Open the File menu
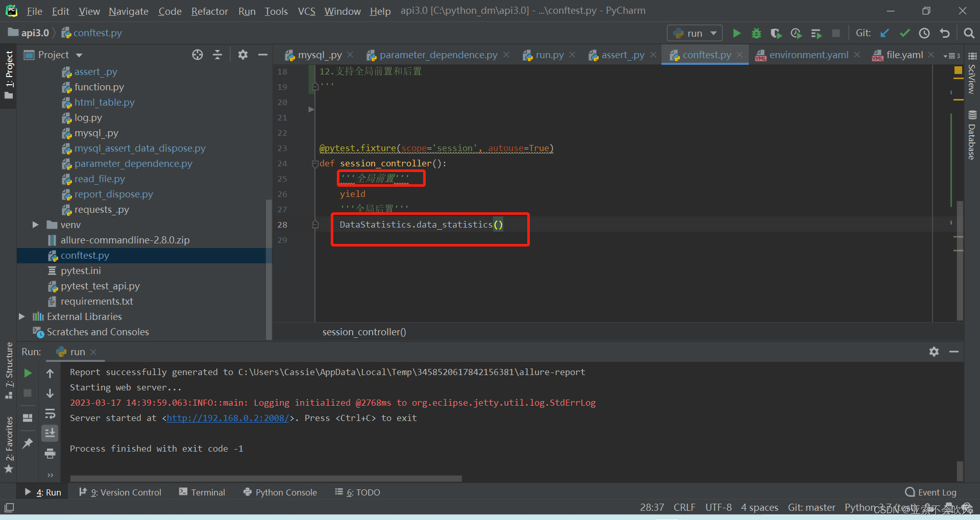Image resolution: width=980 pixels, height=520 pixels. [34, 11]
